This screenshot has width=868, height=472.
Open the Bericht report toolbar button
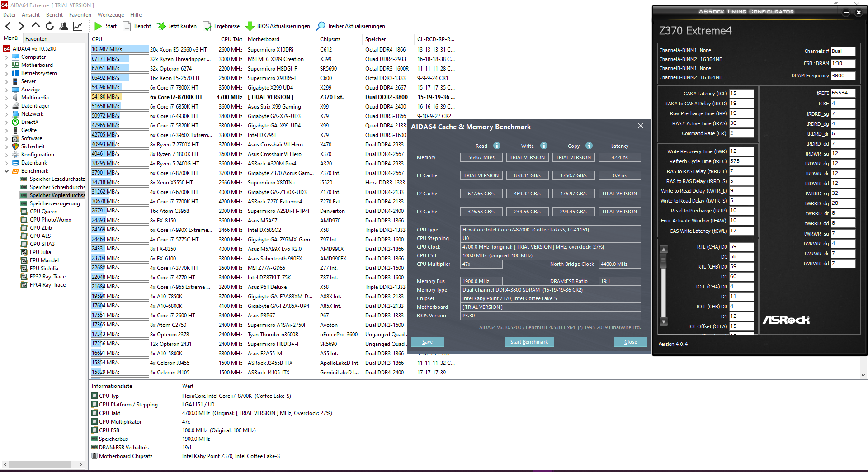pos(138,26)
